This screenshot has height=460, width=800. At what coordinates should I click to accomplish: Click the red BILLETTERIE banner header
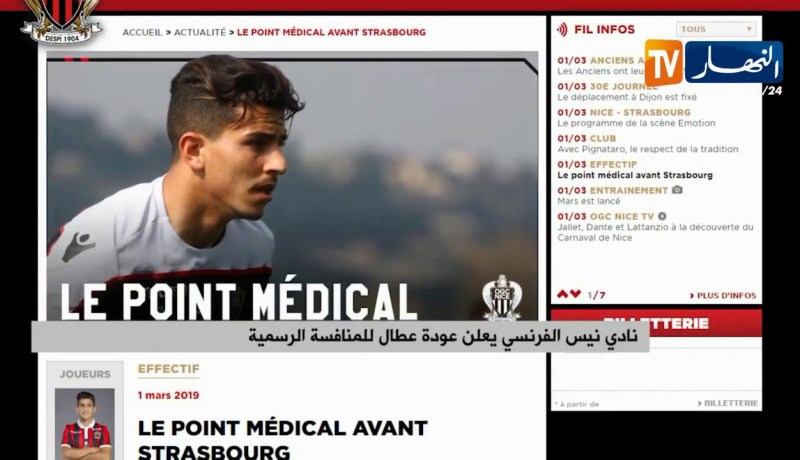tap(656, 323)
